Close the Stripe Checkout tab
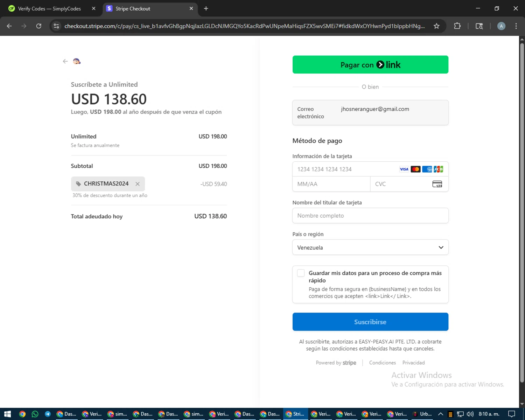 [x=191, y=8]
